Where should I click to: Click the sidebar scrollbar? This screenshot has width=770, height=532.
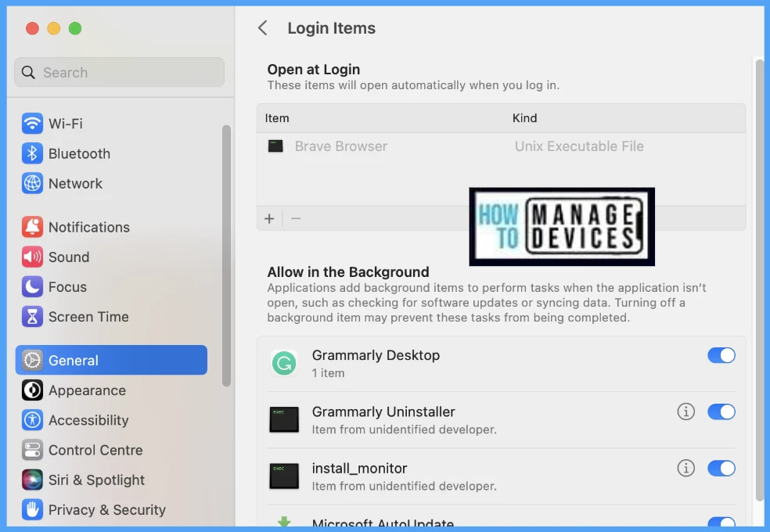226,255
